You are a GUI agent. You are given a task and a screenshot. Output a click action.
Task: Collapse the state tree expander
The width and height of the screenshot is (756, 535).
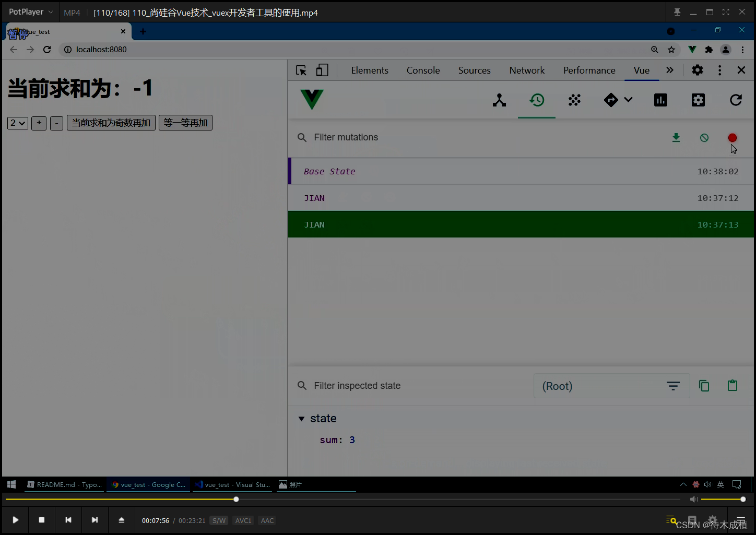point(301,418)
